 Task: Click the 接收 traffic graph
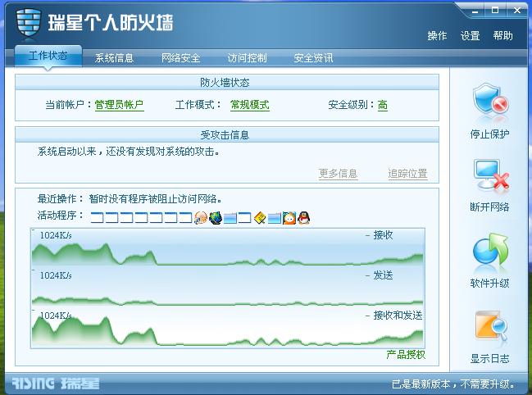click(227, 247)
